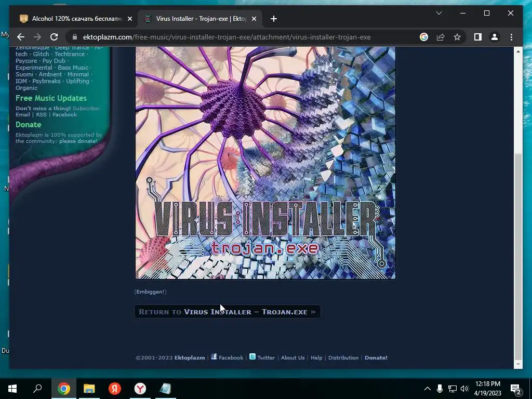Screen dimensions: 532x399
Task: Open File Explorer from the taskbar
Action: 89,389
